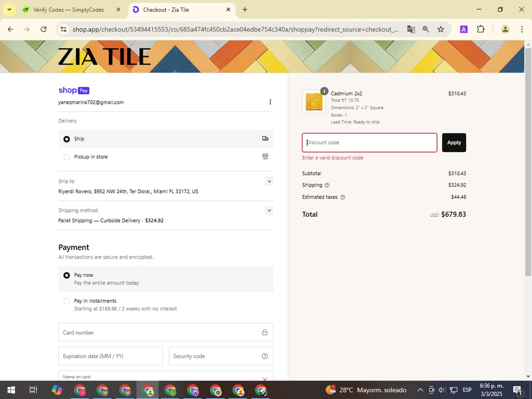The height and width of the screenshot is (399, 532).
Task: Click the Shop Pay logo
Action: [x=74, y=90]
